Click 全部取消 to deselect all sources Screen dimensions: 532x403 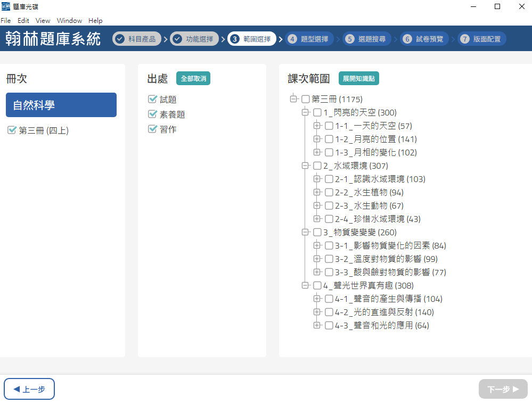pyautogui.click(x=193, y=78)
